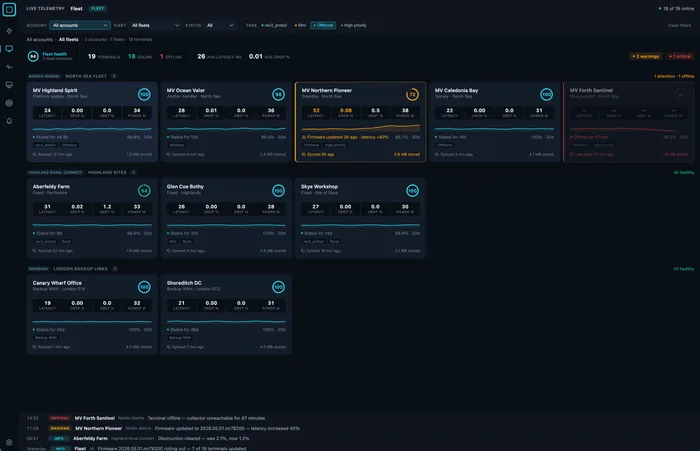
Task: Click 1 attention · 1 offline link
Action: point(674,76)
